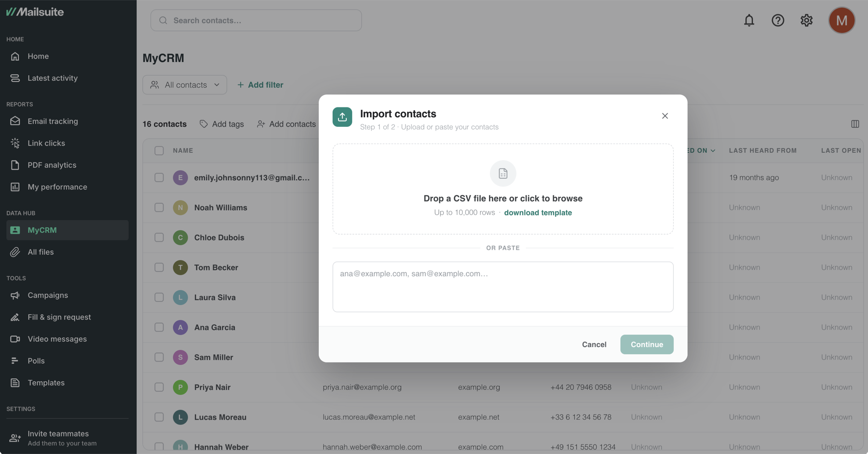The height and width of the screenshot is (454, 868).
Task: Open PDF analytics
Action: 68,165
